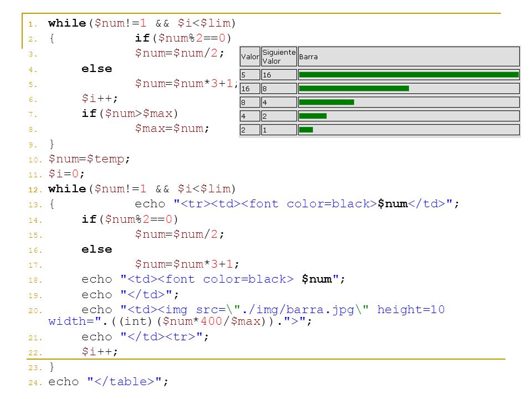Click 'if($num%2==0)' on line 2
The width and height of the screenshot is (532, 399).
click(x=183, y=38)
